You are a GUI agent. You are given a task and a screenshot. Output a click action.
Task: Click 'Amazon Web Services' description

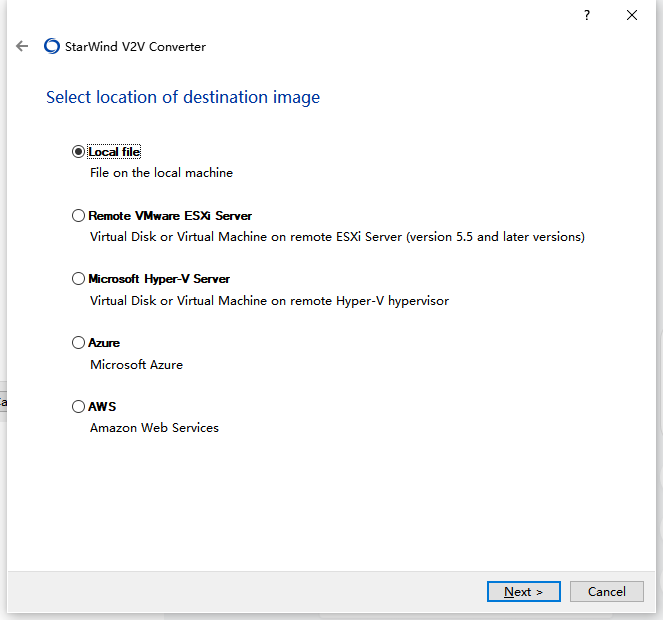click(x=154, y=428)
